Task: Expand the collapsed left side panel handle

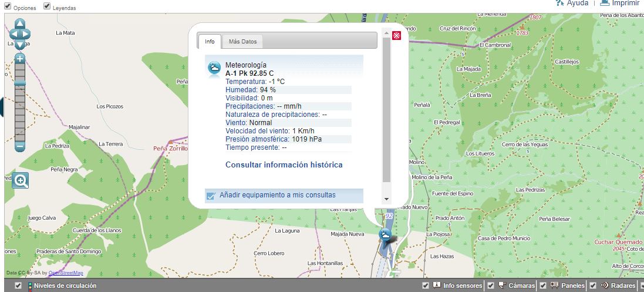Action: click(x=2, y=108)
